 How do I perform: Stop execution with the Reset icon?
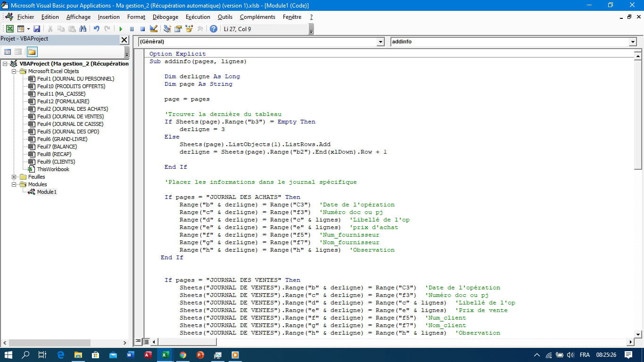point(142,29)
